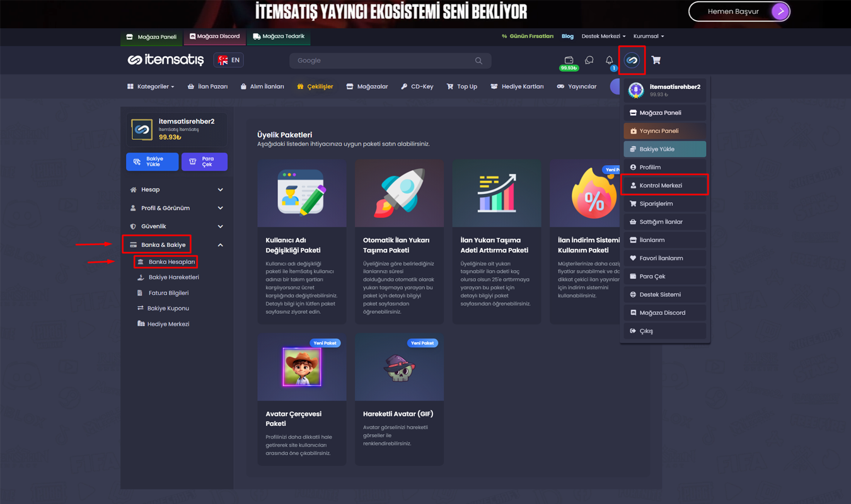The width and height of the screenshot is (851, 504).
Task: Open the shopping cart icon
Action: (x=656, y=60)
